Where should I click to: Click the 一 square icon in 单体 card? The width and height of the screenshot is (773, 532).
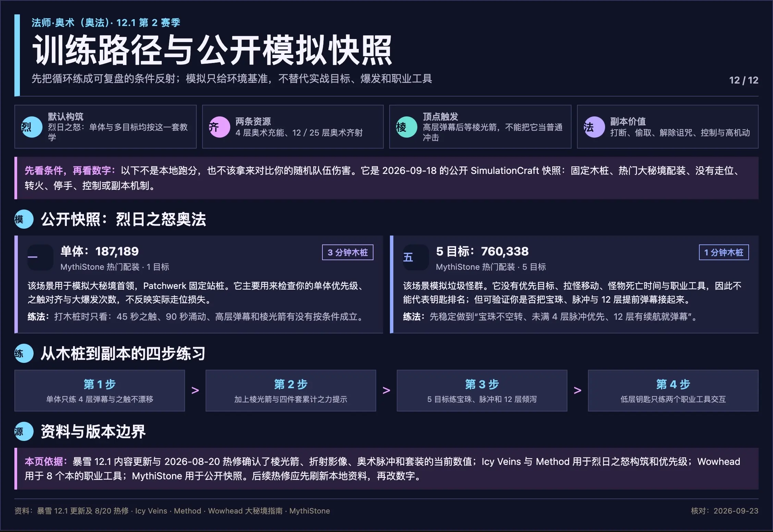point(40,257)
